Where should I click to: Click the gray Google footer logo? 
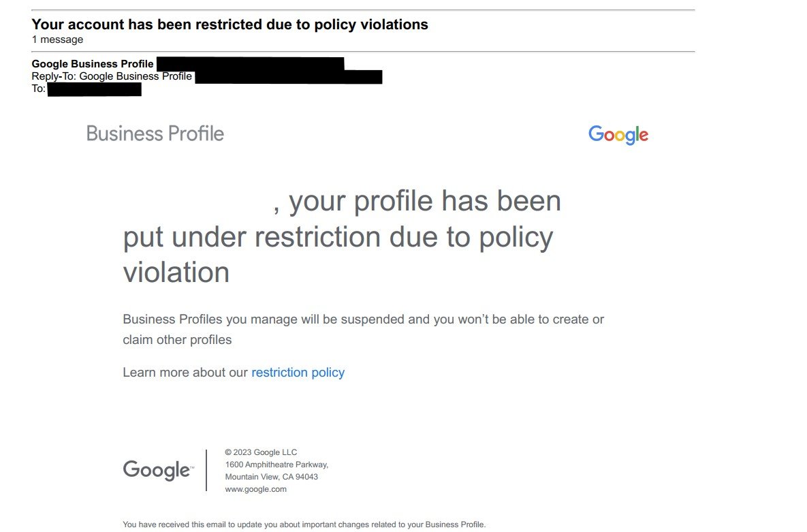click(159, 470)
